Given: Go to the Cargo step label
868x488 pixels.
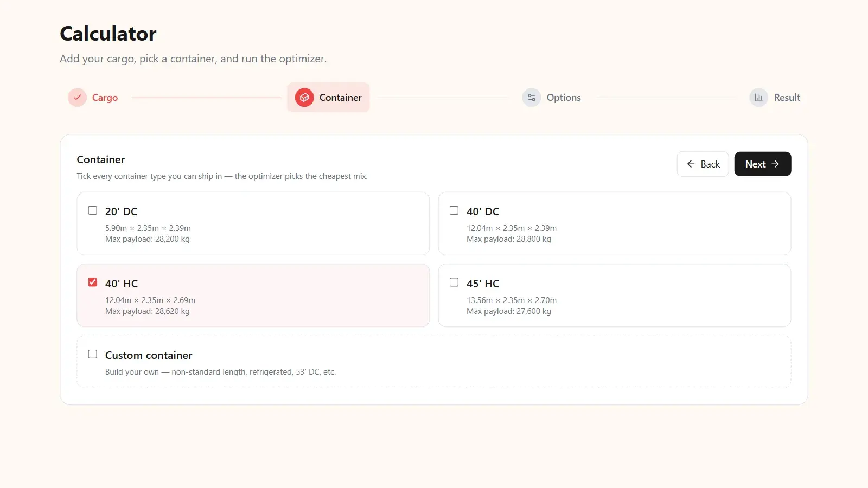Looking at the screenshot, I should 105,98.
